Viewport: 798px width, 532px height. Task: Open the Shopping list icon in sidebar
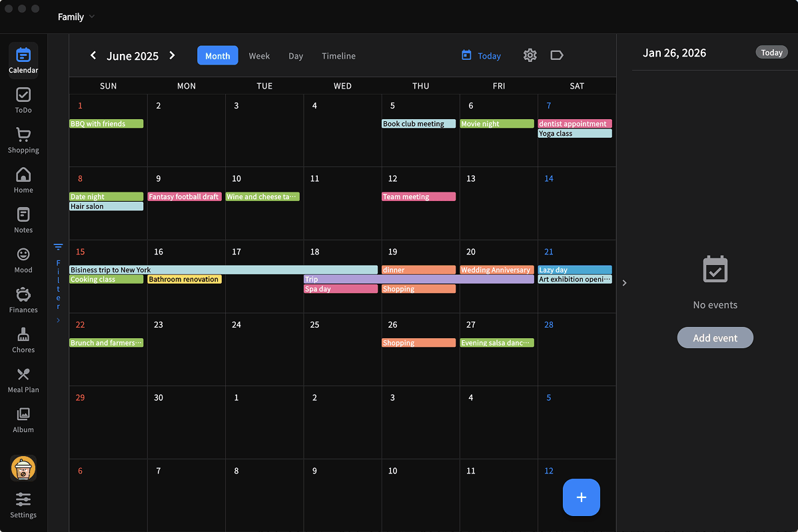click(23, 140)
